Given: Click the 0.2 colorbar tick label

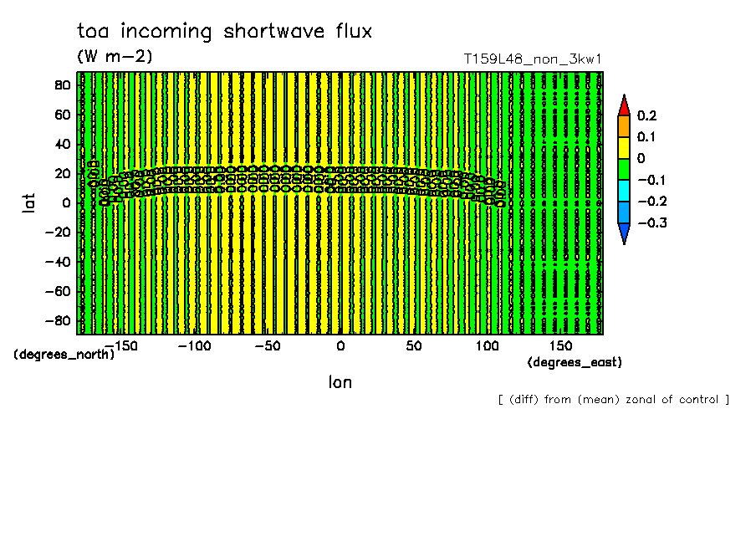Looking at the screenshot, I should [x=647, y=115].
